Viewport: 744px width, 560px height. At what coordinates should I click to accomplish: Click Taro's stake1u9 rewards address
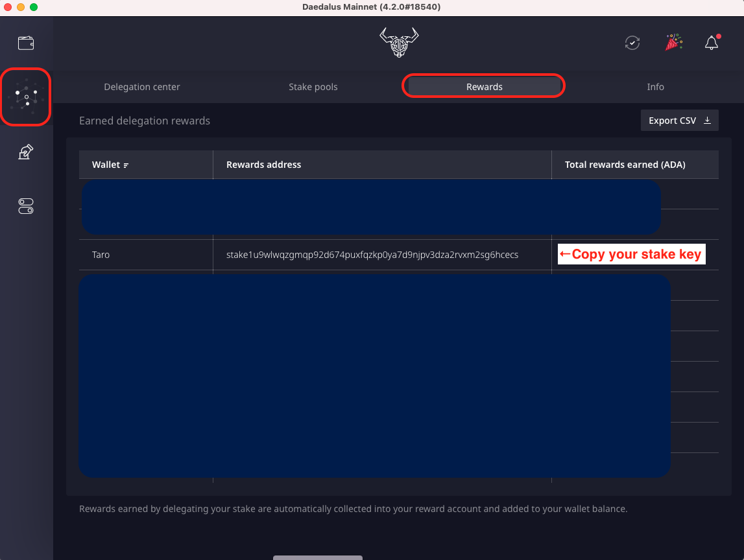(372, 255)
